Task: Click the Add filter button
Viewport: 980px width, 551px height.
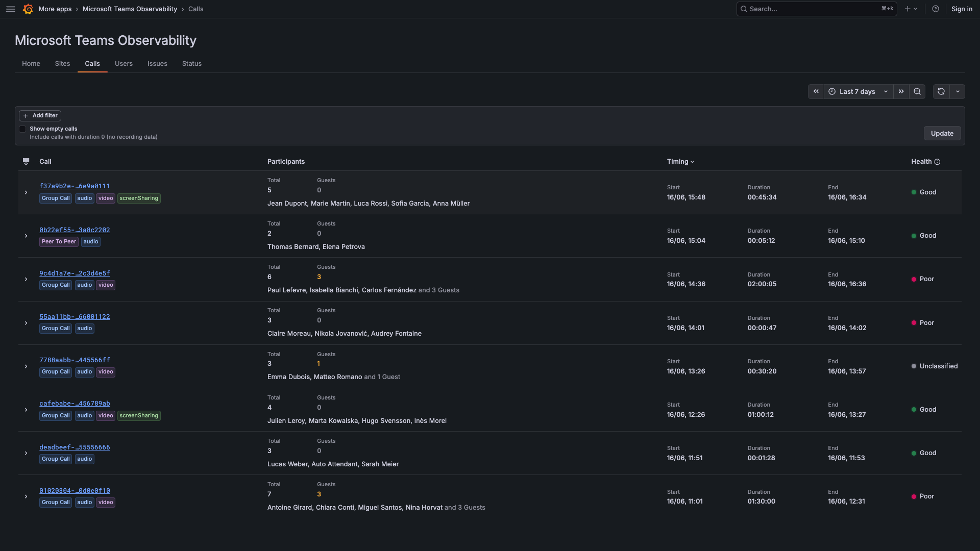Action: point(40,116)
